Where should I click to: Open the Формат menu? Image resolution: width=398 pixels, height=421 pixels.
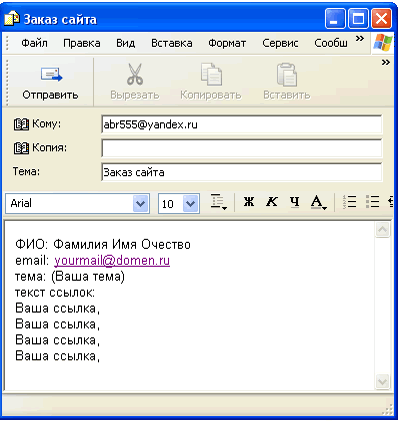pos(227,43)
